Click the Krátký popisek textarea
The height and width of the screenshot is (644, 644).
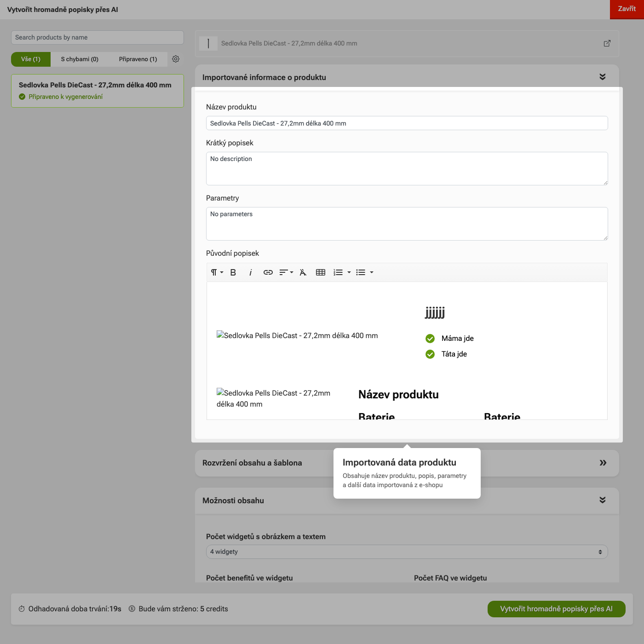(x=407, y=168)
